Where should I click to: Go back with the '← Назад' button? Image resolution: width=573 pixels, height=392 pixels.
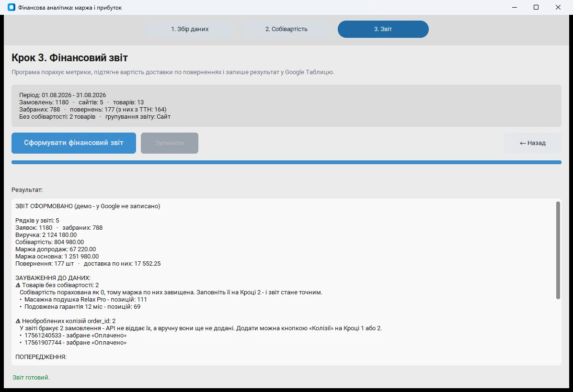point(532,143)
